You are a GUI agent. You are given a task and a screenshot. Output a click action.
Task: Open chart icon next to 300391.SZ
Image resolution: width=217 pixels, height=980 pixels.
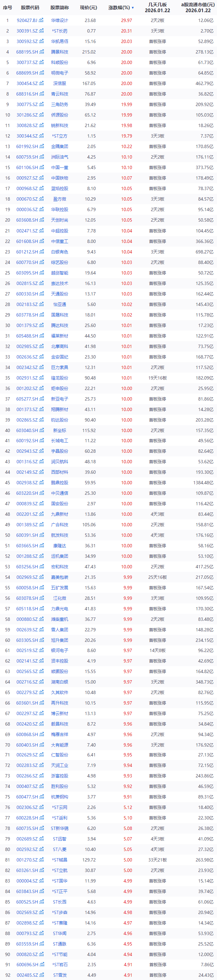pos(41,31)
